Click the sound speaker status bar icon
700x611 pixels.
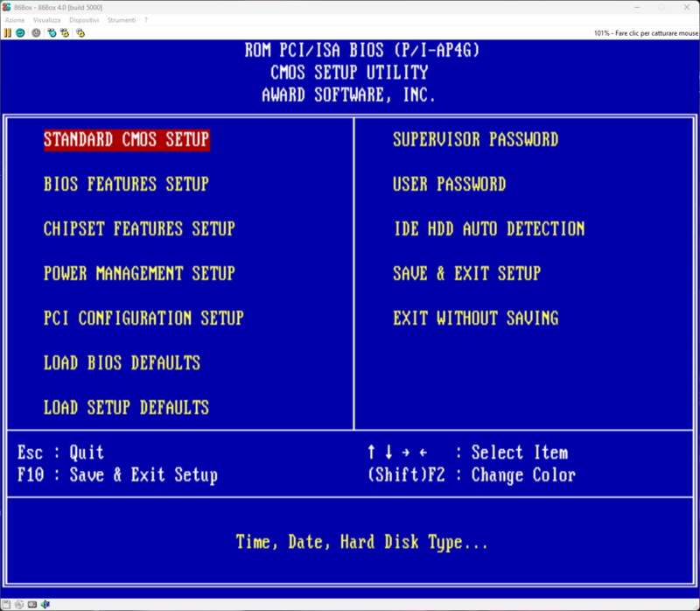[x=45, y=604]
